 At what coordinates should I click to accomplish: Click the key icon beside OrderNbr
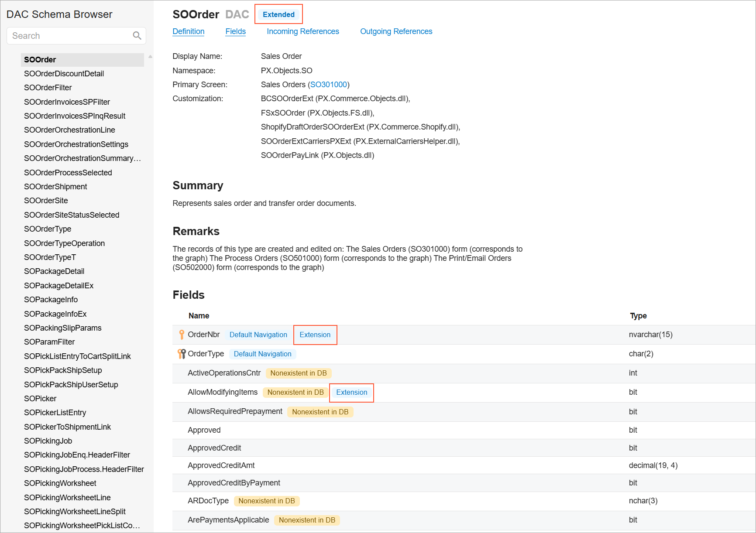pos(182,335)
